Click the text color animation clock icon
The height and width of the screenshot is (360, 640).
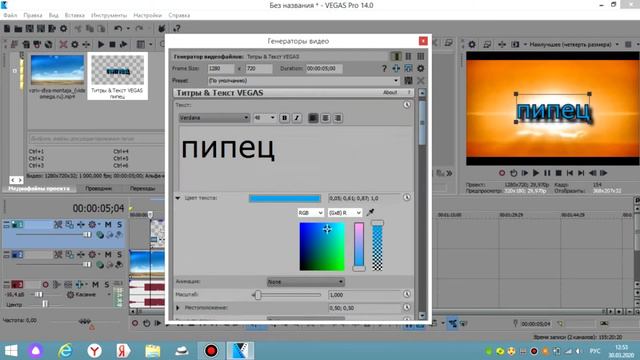click(407, 198)
